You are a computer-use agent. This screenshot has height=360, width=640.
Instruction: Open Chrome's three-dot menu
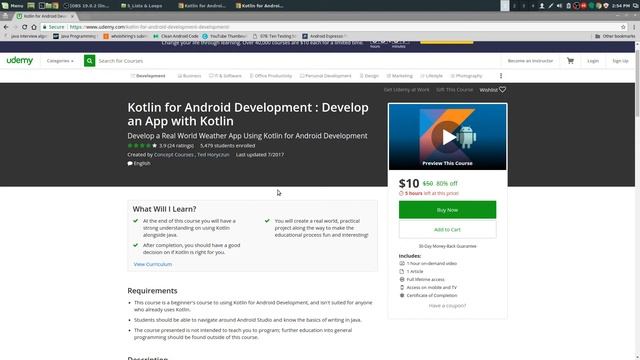(634, 27)
